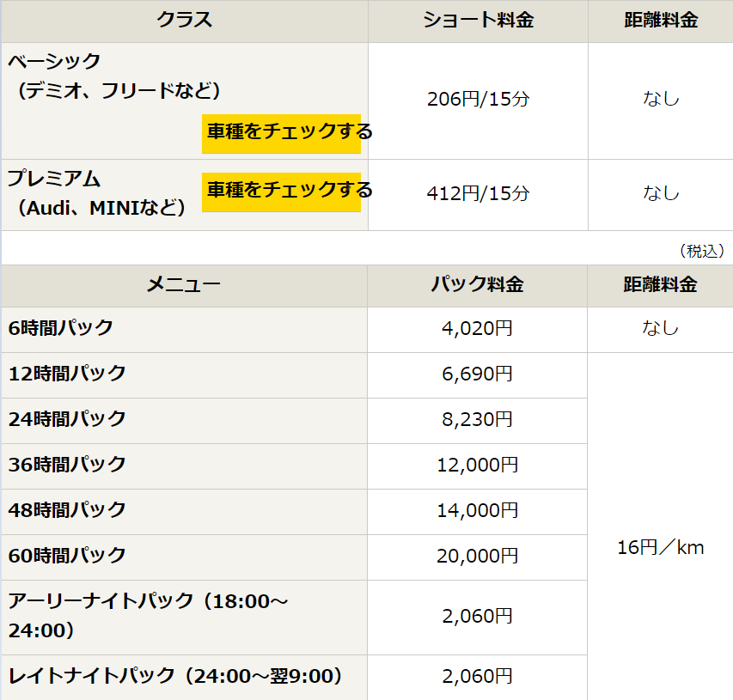The height and width of the screenshot is (700, 733).
Task: Click the (デミオ、フリードなど) text
Action: click(x=119, y=90)
